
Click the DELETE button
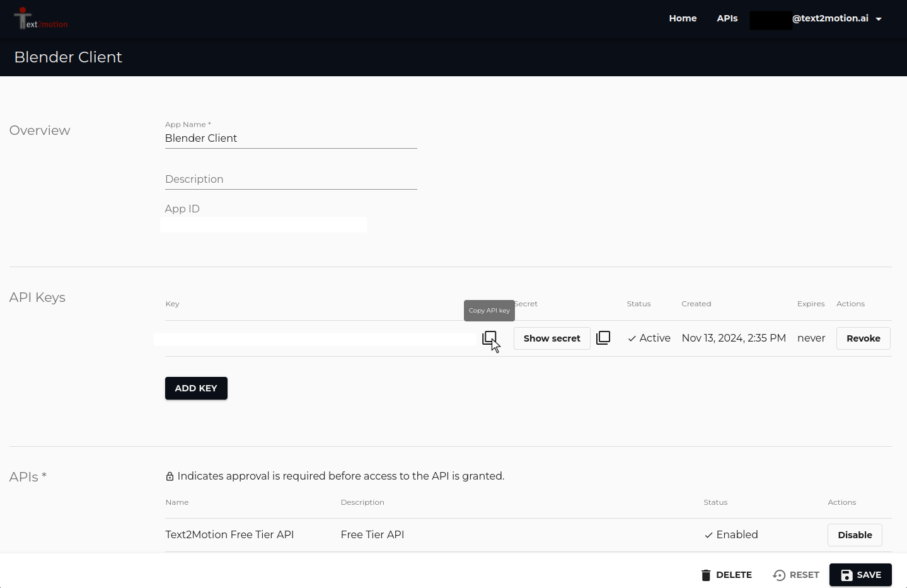727,575
